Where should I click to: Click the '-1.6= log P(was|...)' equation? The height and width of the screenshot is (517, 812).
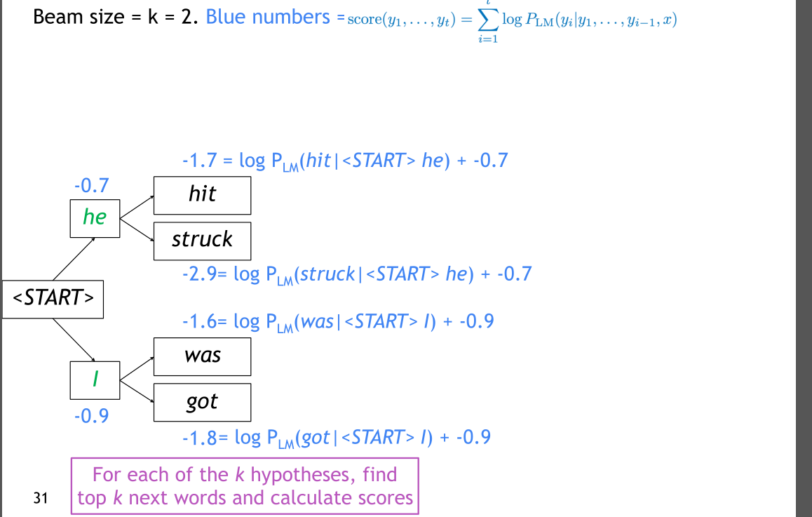[338, 322]
